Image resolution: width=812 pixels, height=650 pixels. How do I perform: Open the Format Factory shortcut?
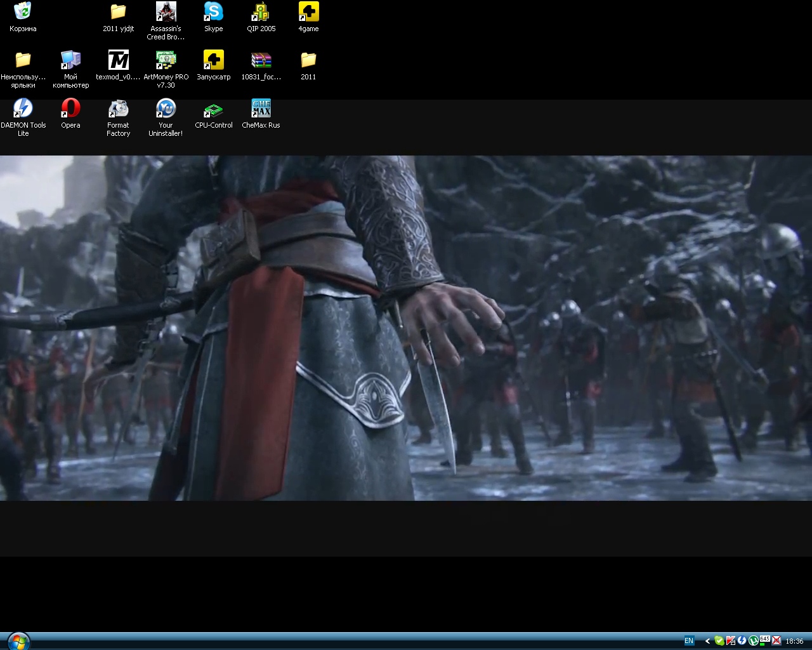(118, 117)
